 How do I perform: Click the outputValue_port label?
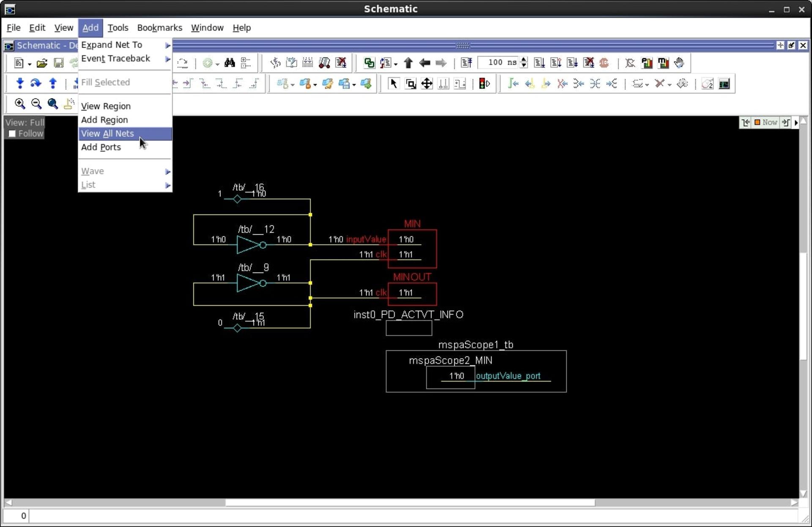pos(508,376)
